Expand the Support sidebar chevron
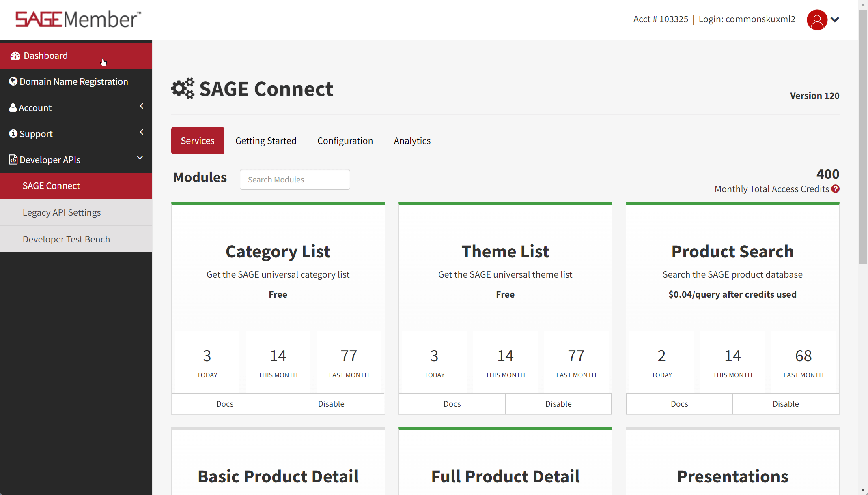Screen dimensions: 868x495 (141, 132)
